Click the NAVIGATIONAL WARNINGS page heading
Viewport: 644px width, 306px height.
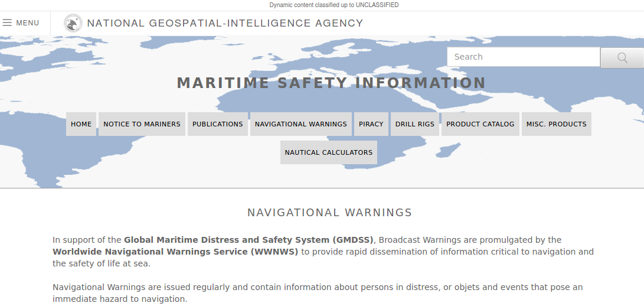(x=329, y=213)
